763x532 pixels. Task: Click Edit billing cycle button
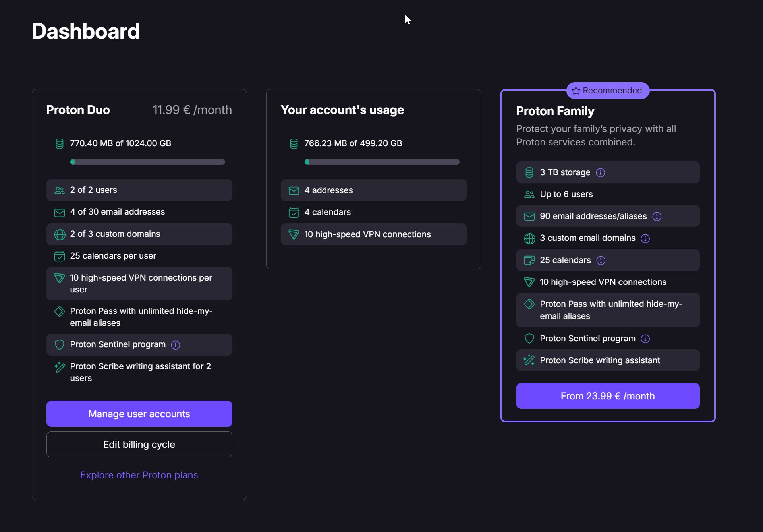[139, 445]
